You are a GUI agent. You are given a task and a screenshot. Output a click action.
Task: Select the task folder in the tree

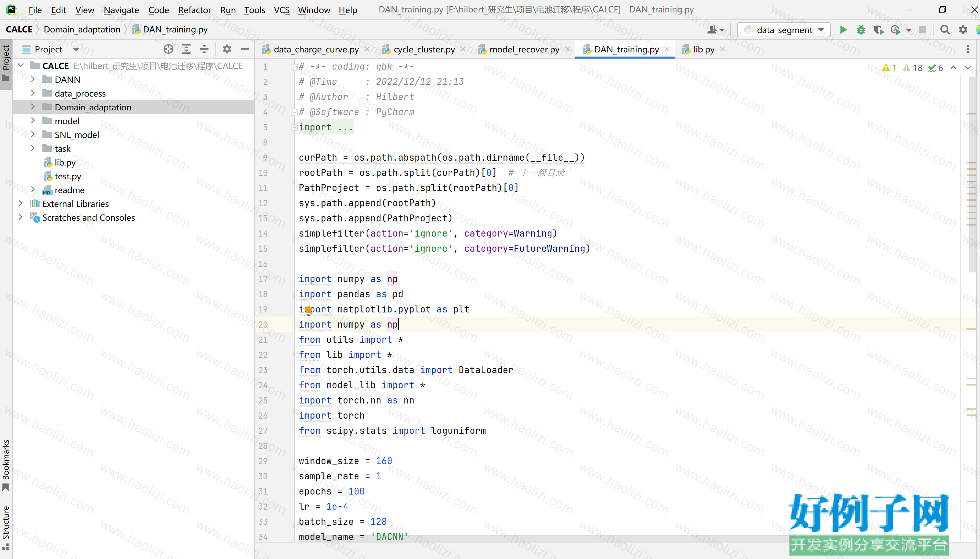point(62,149)
